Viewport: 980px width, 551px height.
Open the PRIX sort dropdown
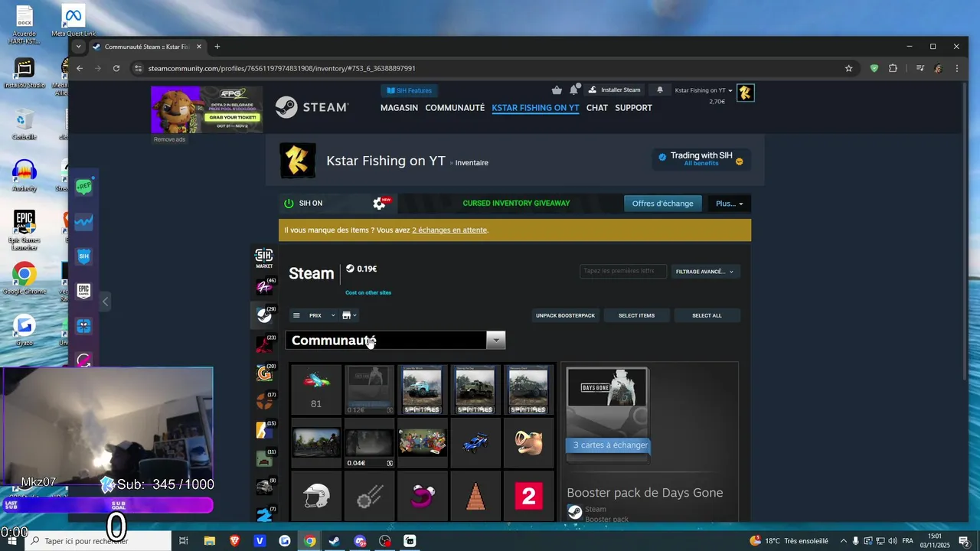point(322,315)
